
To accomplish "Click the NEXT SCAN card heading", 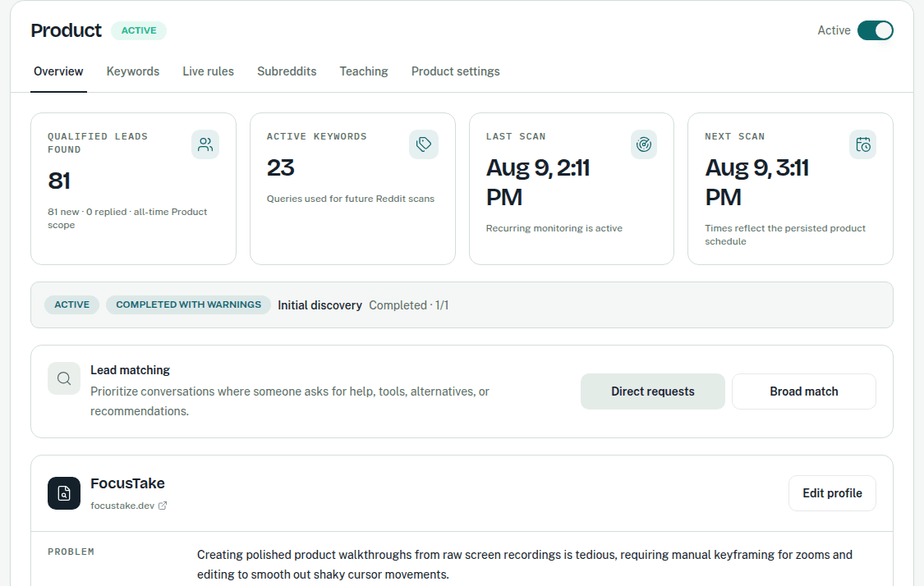I will click(x=735, y=136).
